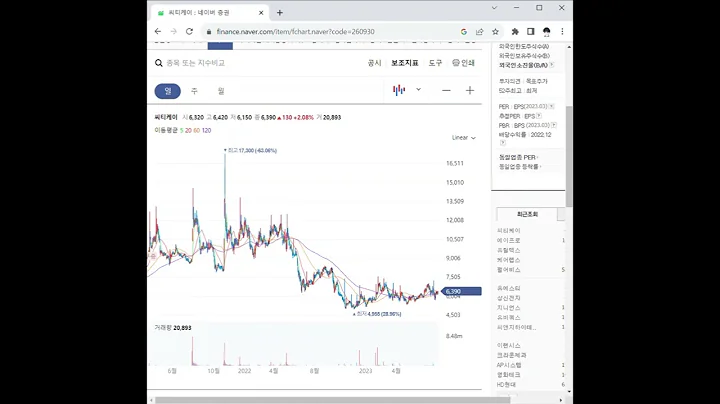
Task: Expand the chart type dropdown arrow
Action: [418, 90]
